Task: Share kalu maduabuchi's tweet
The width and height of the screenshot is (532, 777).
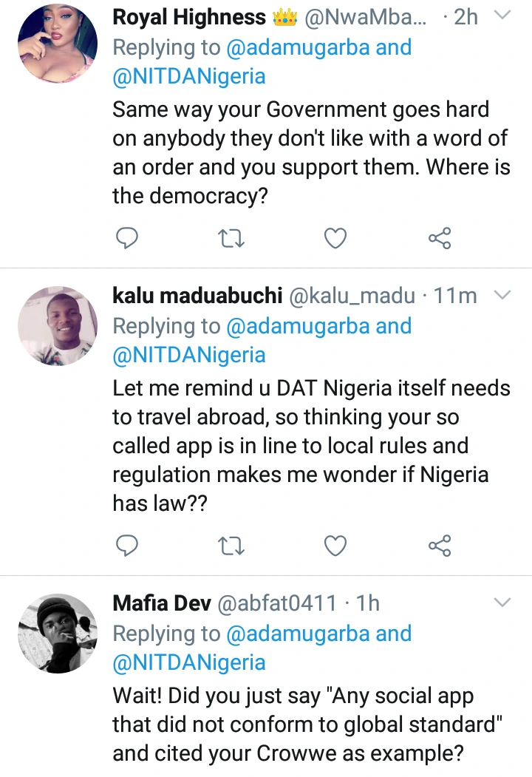Action: [x=440, y=546]
